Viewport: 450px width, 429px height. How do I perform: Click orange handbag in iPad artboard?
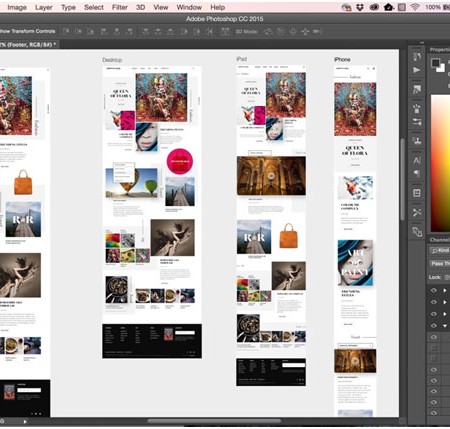[x=288, y=236]
